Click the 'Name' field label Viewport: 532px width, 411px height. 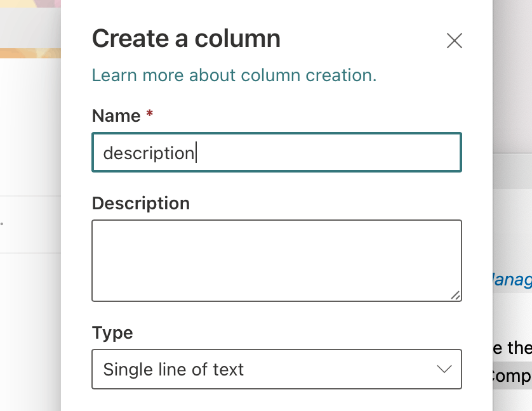tap(116, 116)
